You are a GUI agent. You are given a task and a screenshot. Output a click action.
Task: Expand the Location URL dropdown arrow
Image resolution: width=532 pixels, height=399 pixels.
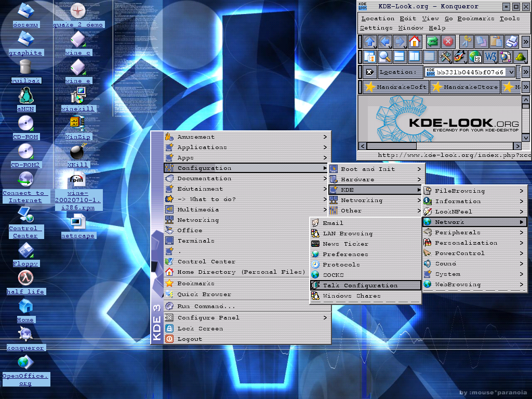(511, 72)
